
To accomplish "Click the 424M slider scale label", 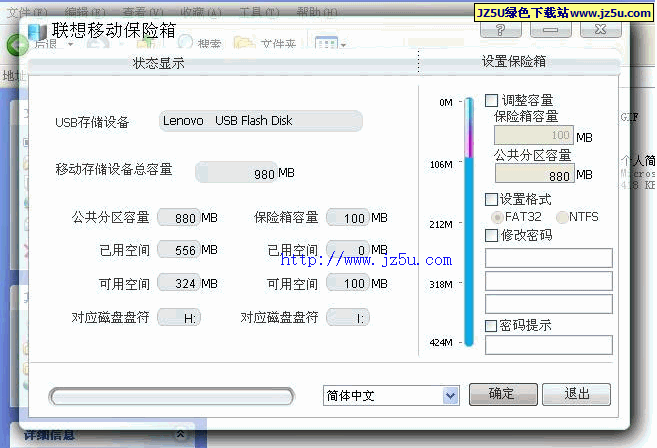I will pos(441,342).
